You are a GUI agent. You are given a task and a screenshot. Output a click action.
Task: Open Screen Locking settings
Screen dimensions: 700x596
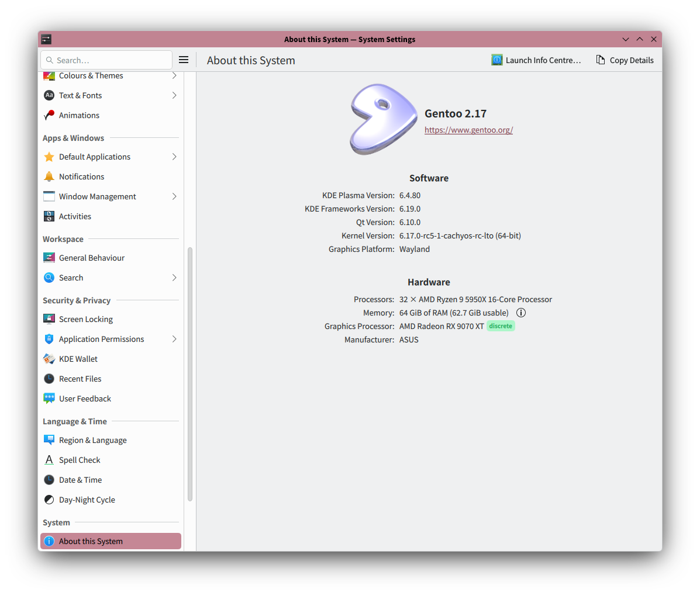(111, 319)
